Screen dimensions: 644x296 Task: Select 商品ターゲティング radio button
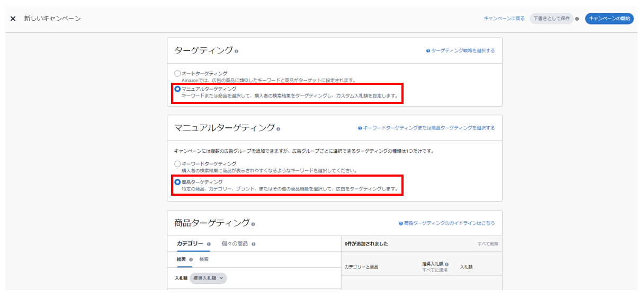pyautogui.click(x=177, y=182)
